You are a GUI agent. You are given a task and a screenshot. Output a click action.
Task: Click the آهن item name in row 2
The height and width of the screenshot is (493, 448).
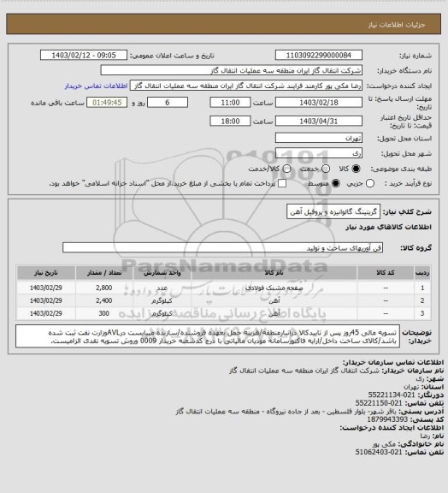click(x=274, y=300)
